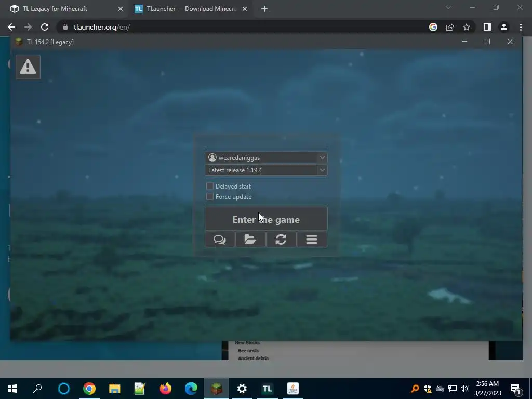The width and height of the screenshot is (532, 399).
Task: Open the account dropdown showing wearedaniggas
Action: (x=266, y=157)
